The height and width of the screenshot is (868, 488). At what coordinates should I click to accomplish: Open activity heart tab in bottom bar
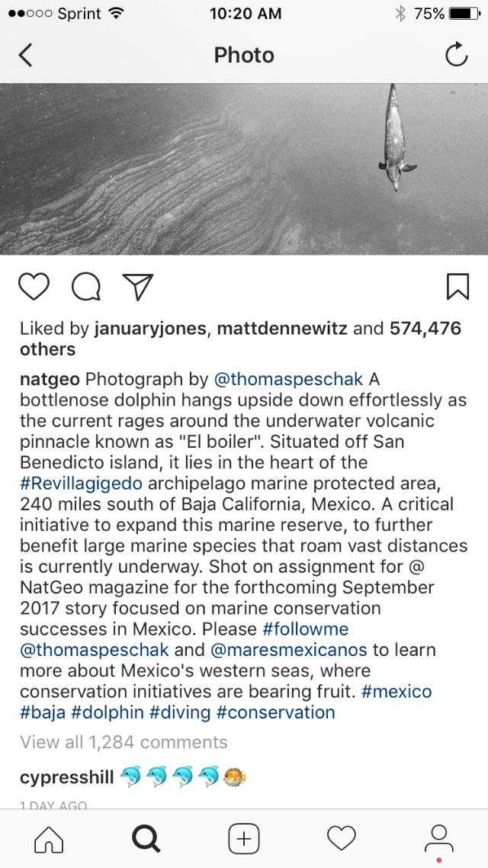[341, 839]
